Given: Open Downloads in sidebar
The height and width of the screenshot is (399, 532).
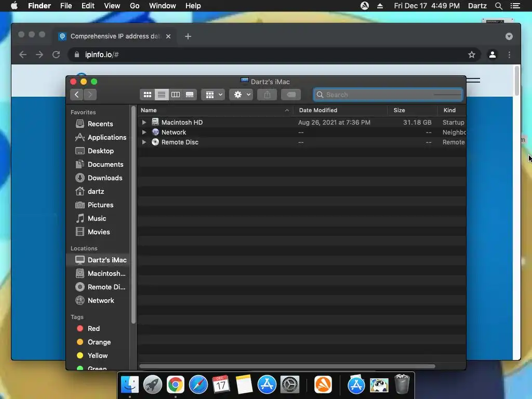Looking at the screenshot, I should tap(98, 178).
